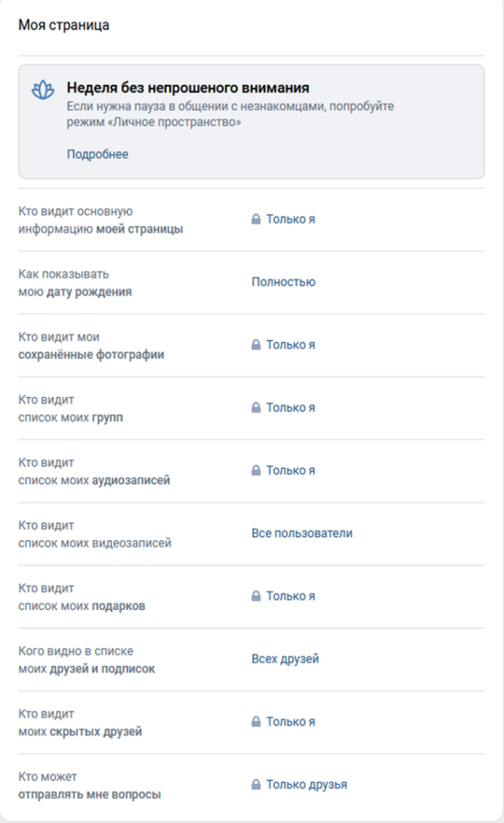This screenshot has width=504, height=823.
Task: Click lock icon in gifts list row
Action: pyautogui.click(x=256, y=596)
